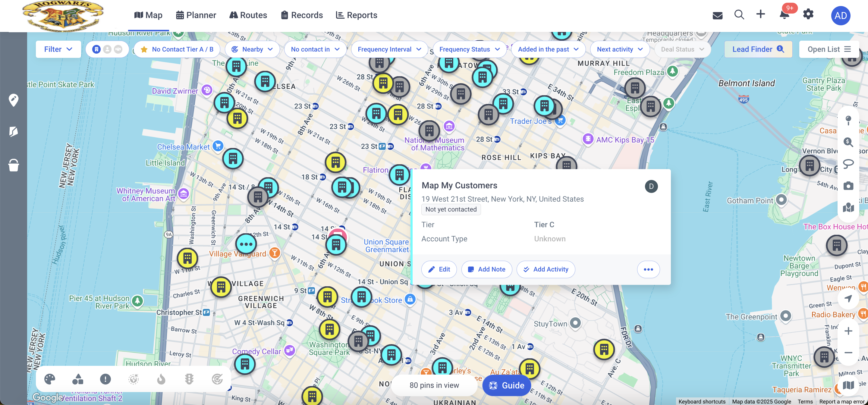This screenshot has width=868, height=405.
Task: Click Add Note in customer popup
Action: tap(486, 269)
